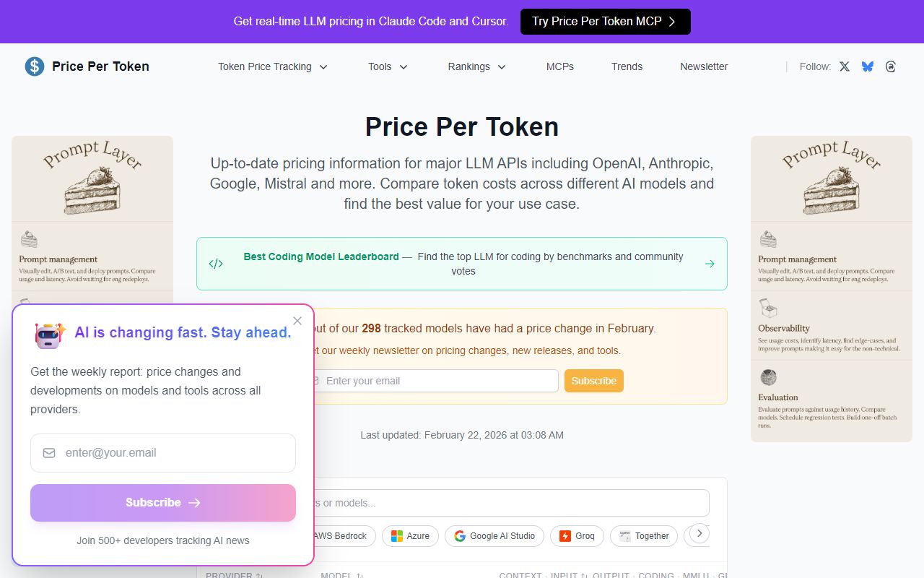924x578 pixels.
Task: Toggle the Groq provider filter
Action: coord(577,536)
